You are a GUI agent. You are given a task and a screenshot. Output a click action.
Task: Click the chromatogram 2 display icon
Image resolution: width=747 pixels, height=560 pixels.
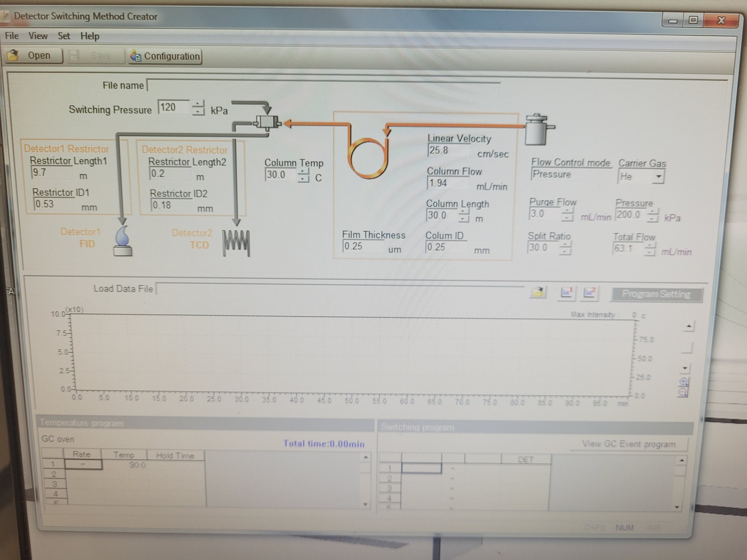coord(589,293)
